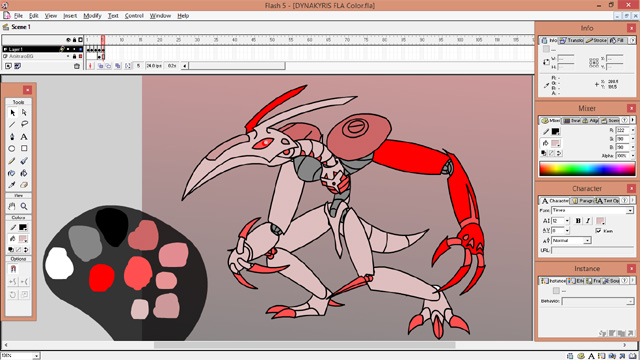Open the character tracking dropdown
Image resolution: width=640 pixels, height=360 pixels.
(567, 231)
